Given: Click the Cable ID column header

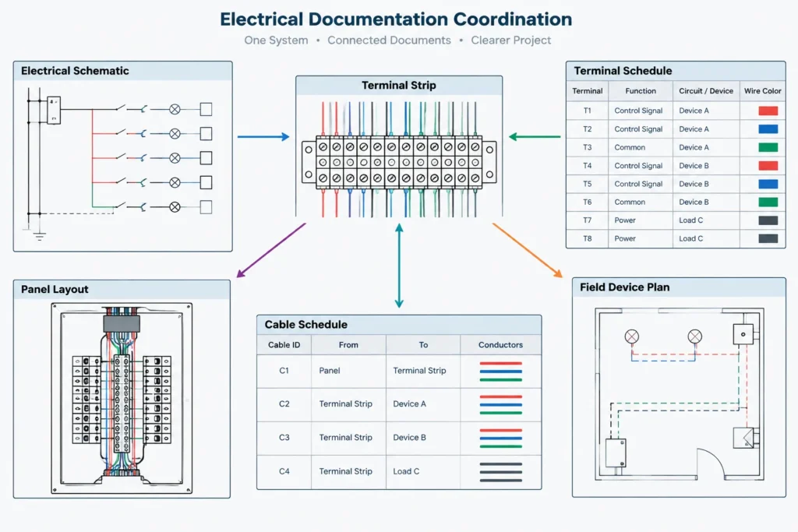Looking at the screenshot, I should (284, 345).
